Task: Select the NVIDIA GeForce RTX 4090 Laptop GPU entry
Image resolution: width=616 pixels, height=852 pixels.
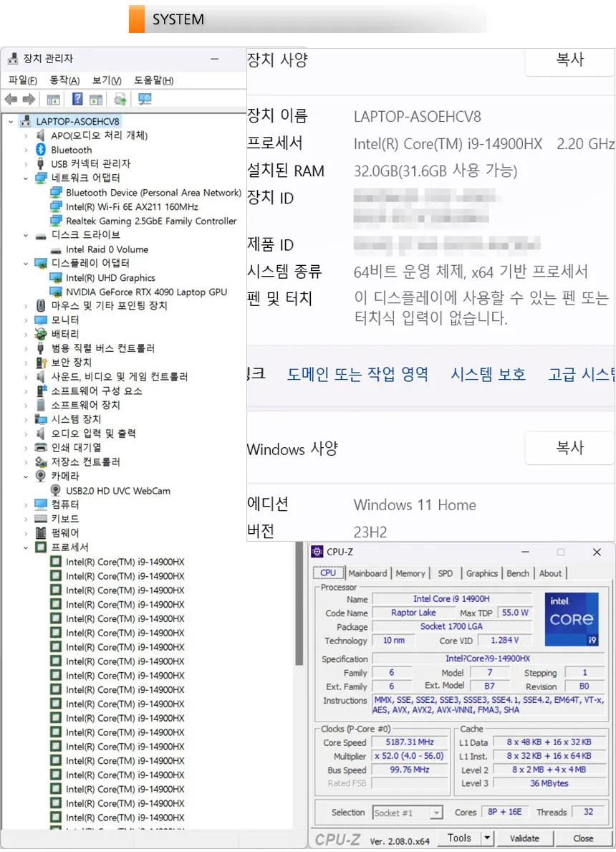Action: coord(146,292)
